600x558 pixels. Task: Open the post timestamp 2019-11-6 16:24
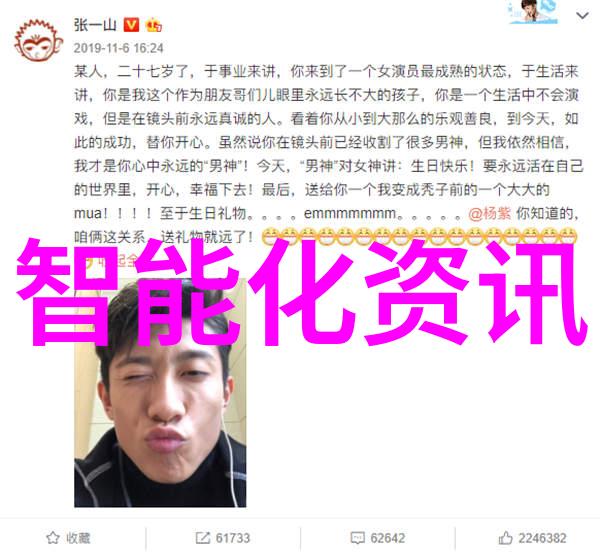119,48
